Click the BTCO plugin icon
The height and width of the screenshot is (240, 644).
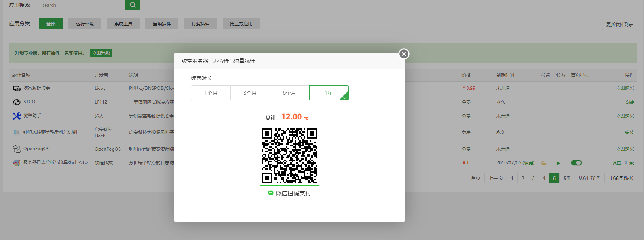pyautogui.click(x=17, y=102)
